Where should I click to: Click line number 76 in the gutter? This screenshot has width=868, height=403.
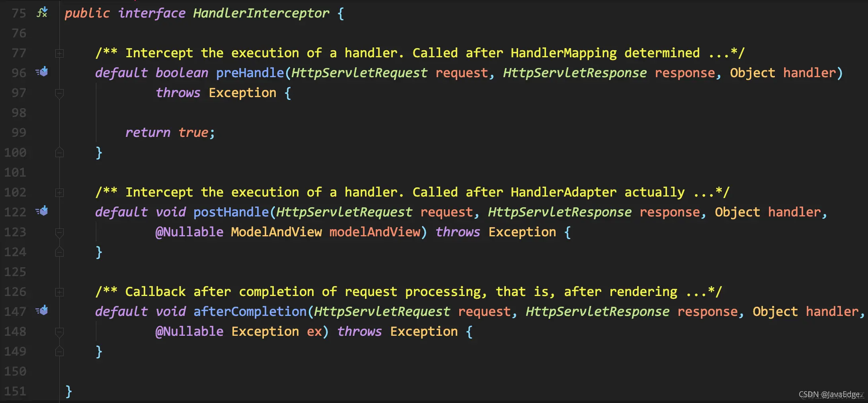(x=19, y=33)
